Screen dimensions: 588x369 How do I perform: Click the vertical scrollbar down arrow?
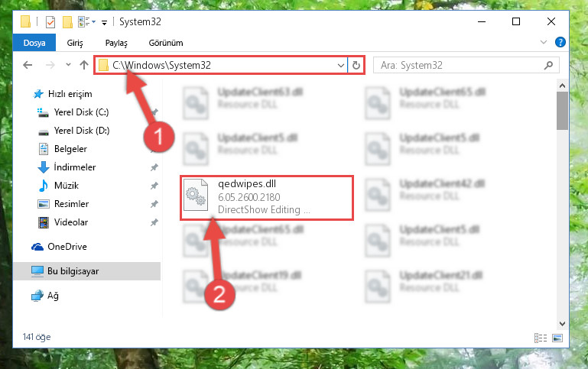pos(562,324)
